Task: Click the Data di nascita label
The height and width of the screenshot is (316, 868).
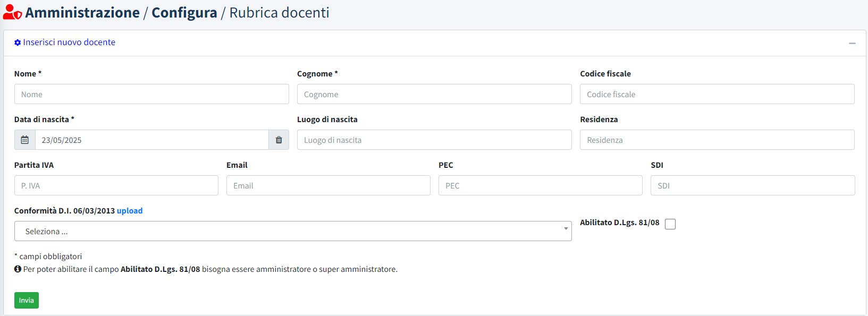Action: 44,119
